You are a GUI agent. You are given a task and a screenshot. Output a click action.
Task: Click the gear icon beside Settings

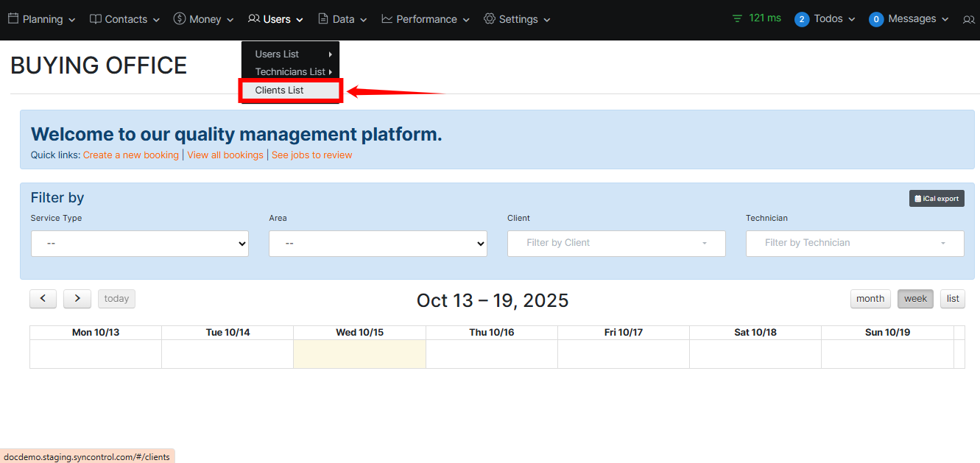[x=489, y=19]
